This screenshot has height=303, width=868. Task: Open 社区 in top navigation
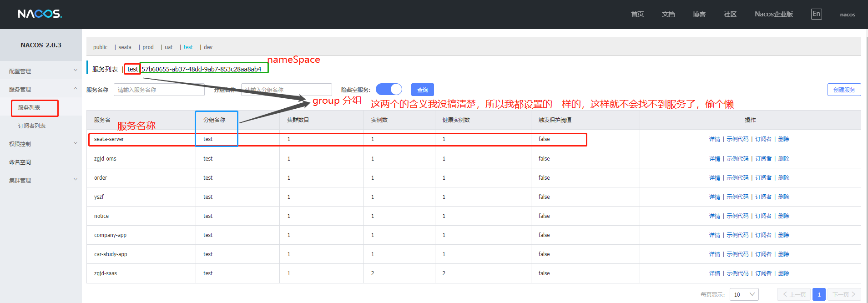pyautogui.click(x=730, y=14)
